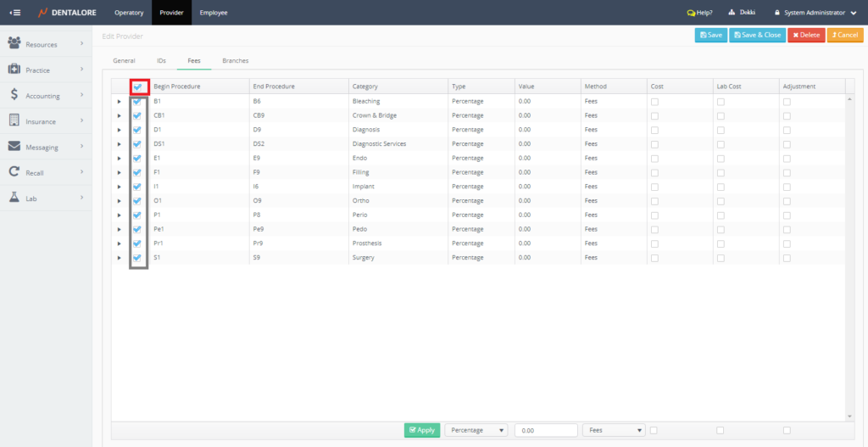
Task: Switch to the Branches tab
Action: point(235,61)
